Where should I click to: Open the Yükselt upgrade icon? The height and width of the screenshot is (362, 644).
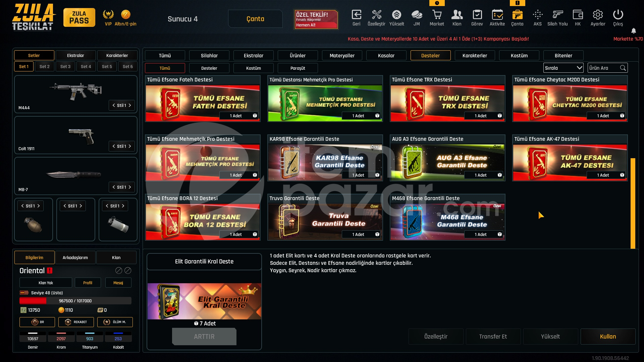point(396,15)
